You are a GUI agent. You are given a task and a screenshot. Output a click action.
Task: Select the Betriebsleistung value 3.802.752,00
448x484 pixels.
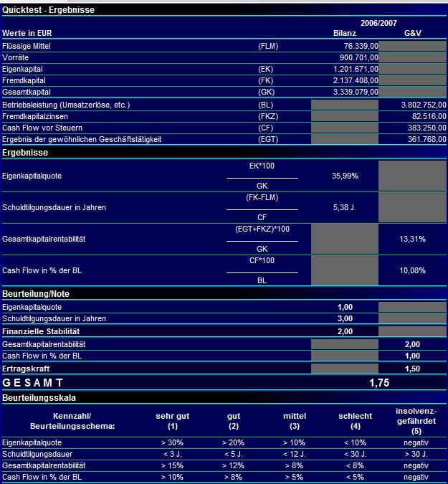tap(424, 105)
